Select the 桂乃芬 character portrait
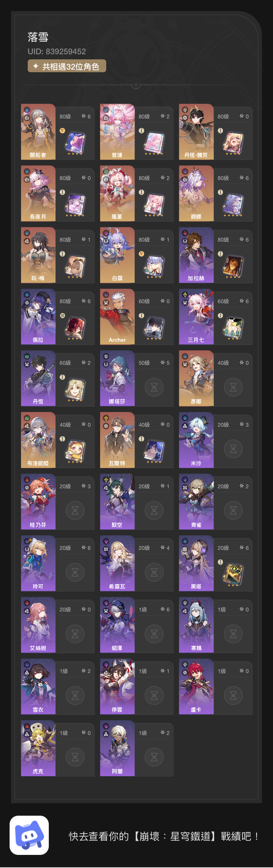Viewport: 273px width, 868px height. [x=38, y=502]
